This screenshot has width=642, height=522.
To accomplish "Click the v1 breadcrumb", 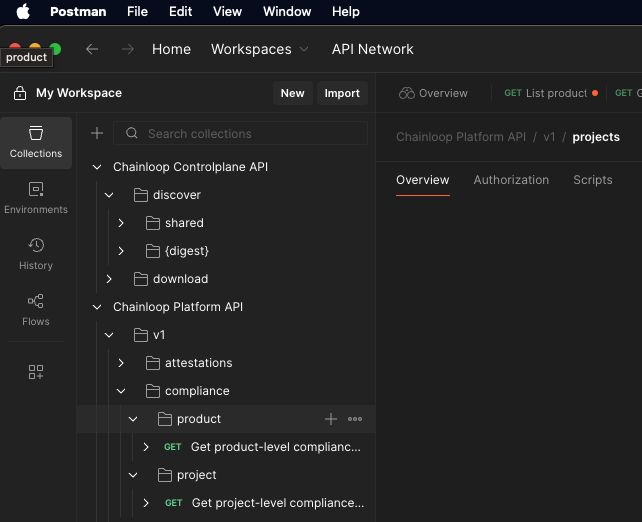I will [549, 137].
